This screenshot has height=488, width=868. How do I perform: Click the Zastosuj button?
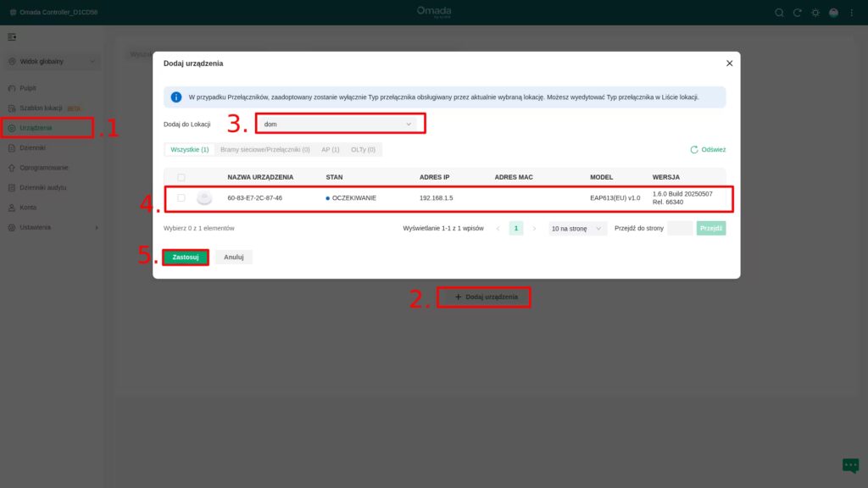click(x=185, y=257)
